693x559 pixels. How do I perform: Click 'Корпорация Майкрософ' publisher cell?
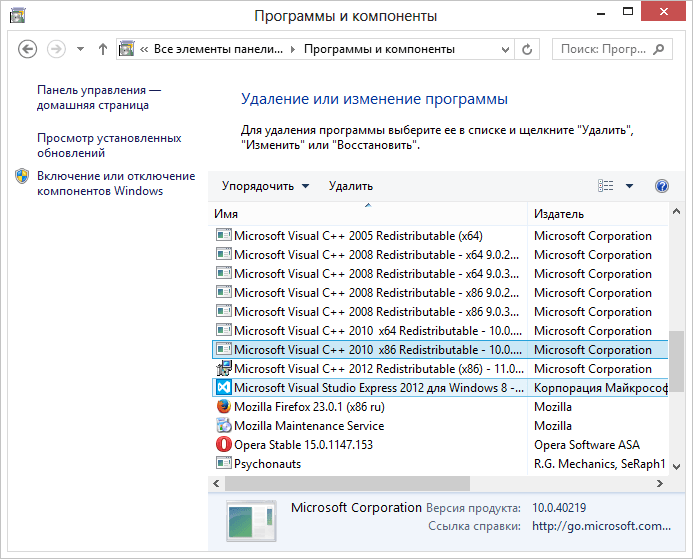[601, 388]
